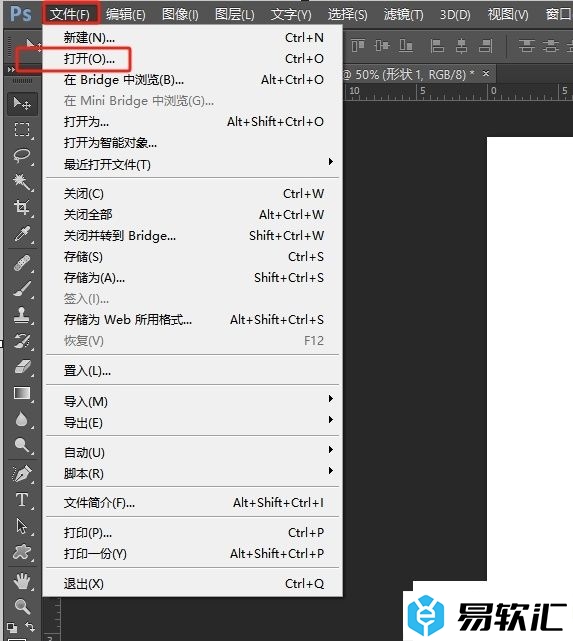Viewport: 573px width, 641px height.
Task: Click the align horizontal centers icon
Action: pyautogui.click(x=461, y=46)
